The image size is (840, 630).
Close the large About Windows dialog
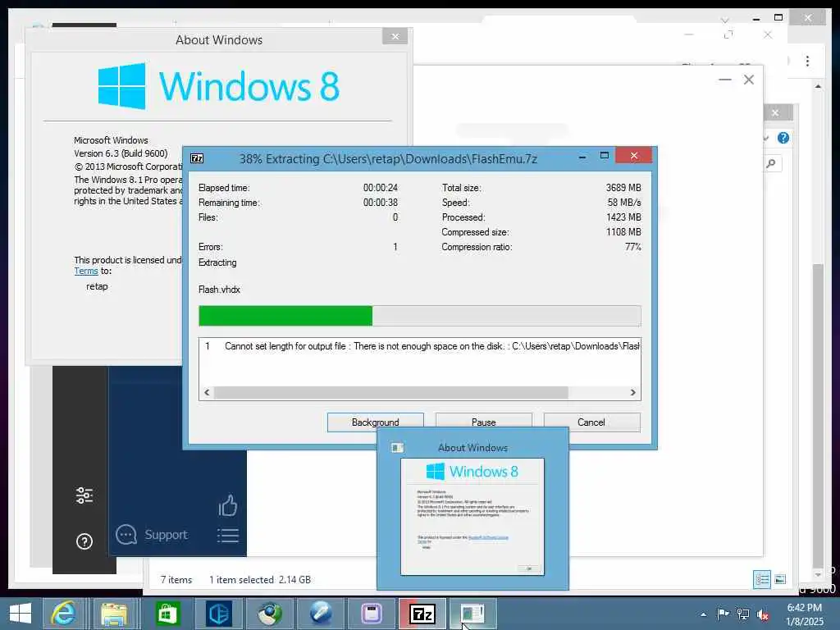point(395,36)
